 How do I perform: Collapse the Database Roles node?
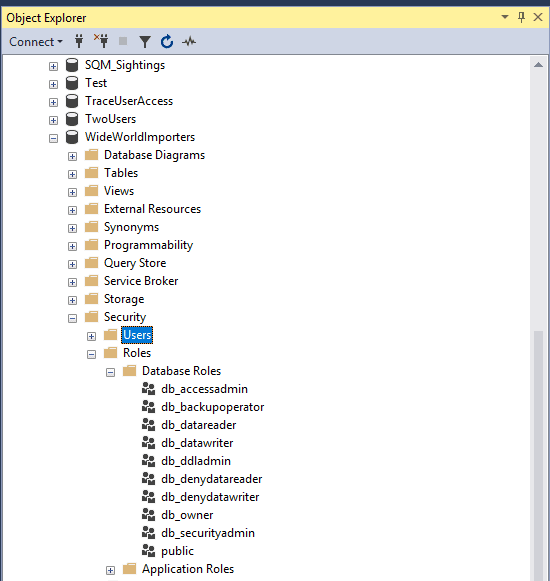tap(110, 372)
